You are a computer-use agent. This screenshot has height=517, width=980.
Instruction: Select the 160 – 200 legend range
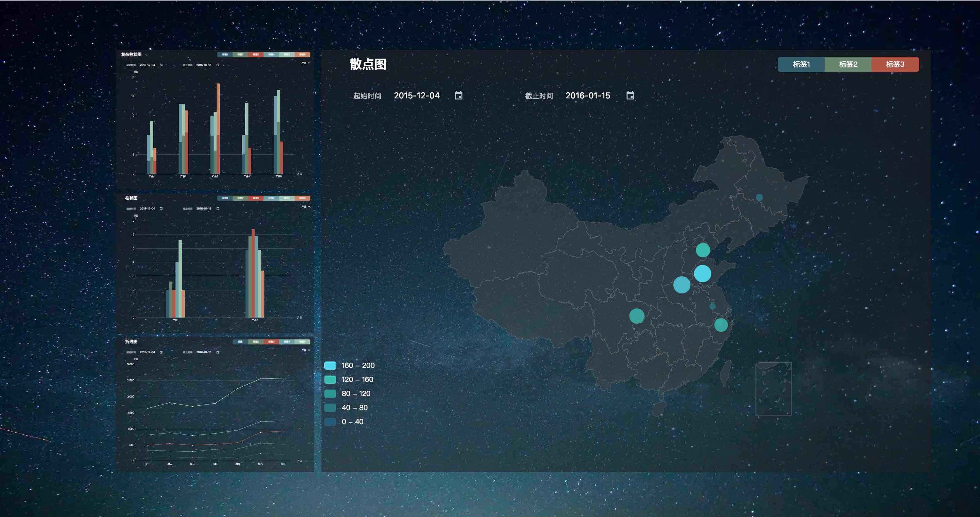[x=350, y=366]
